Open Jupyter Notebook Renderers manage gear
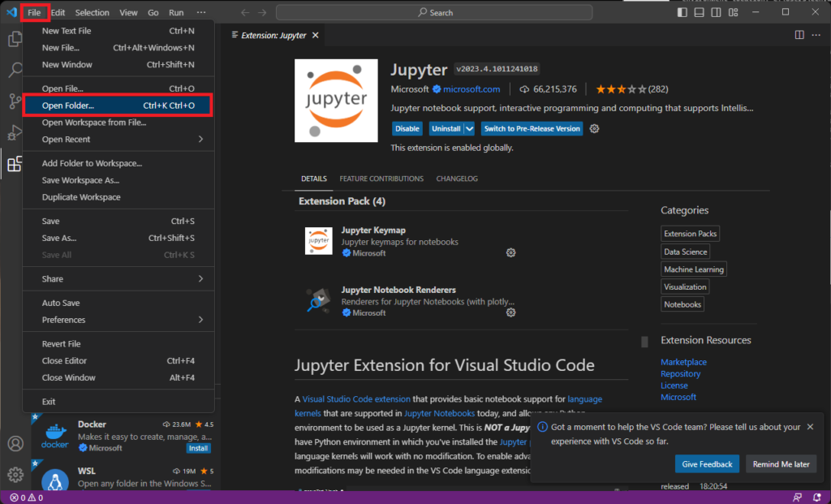Screen dimensions: 831x504 click(x=511, y=312)
